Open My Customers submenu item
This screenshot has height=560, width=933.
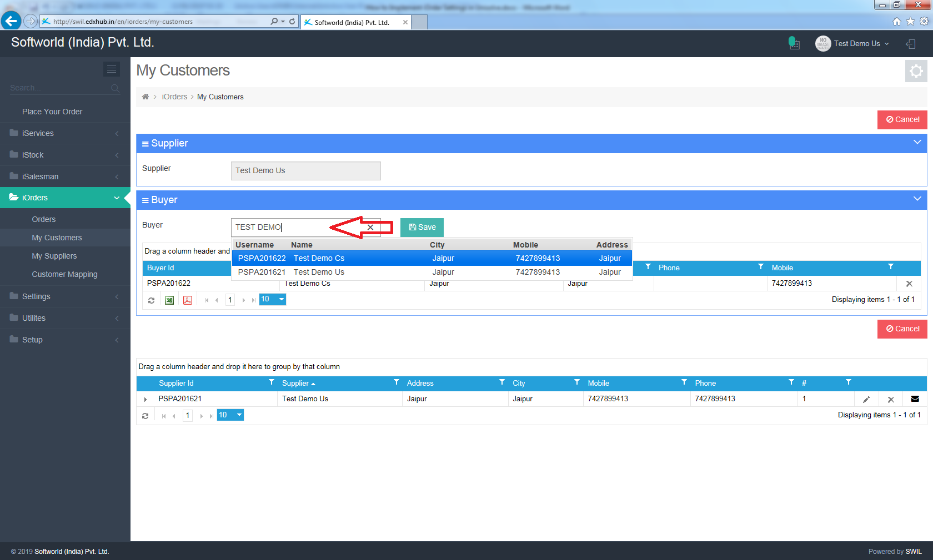(x=57, y=238)
